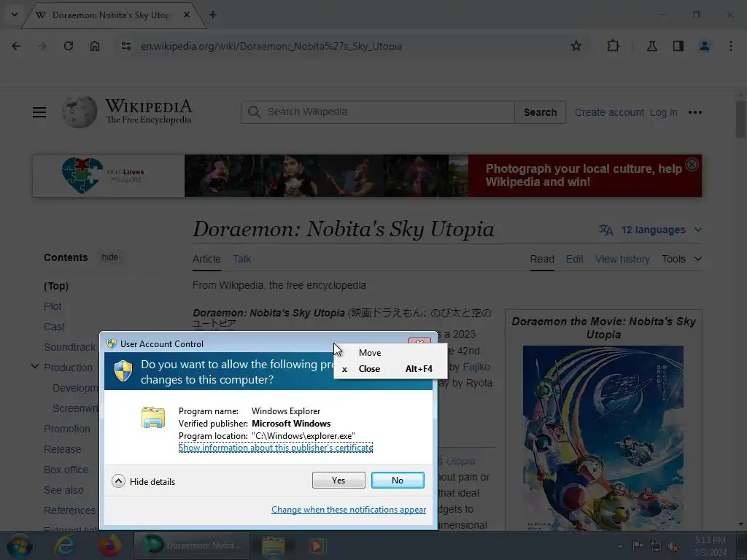Click the Windows Explorer program icon in the dialog
This screenshot has width=747, height=560.
point(153,418)
